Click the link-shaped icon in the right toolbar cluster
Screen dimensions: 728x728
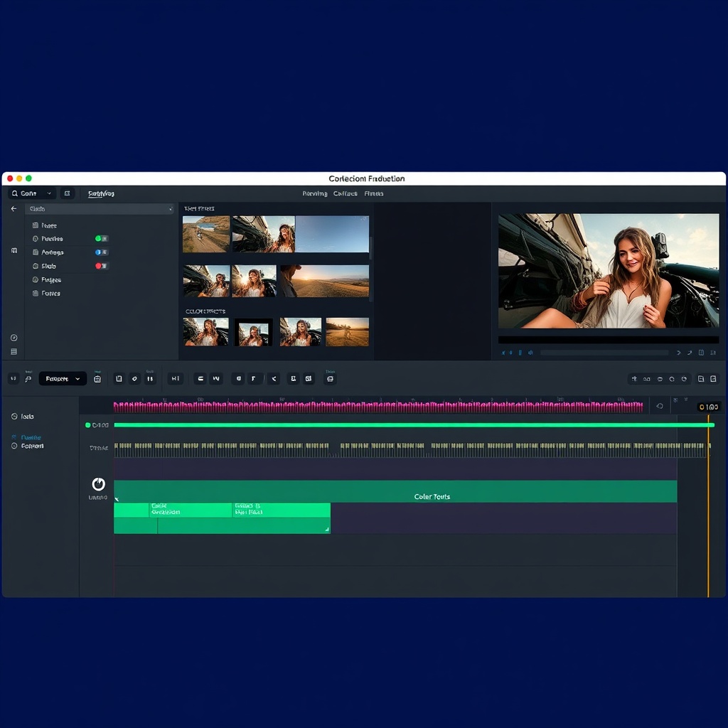pyautogui.click(x=647, y=380)
